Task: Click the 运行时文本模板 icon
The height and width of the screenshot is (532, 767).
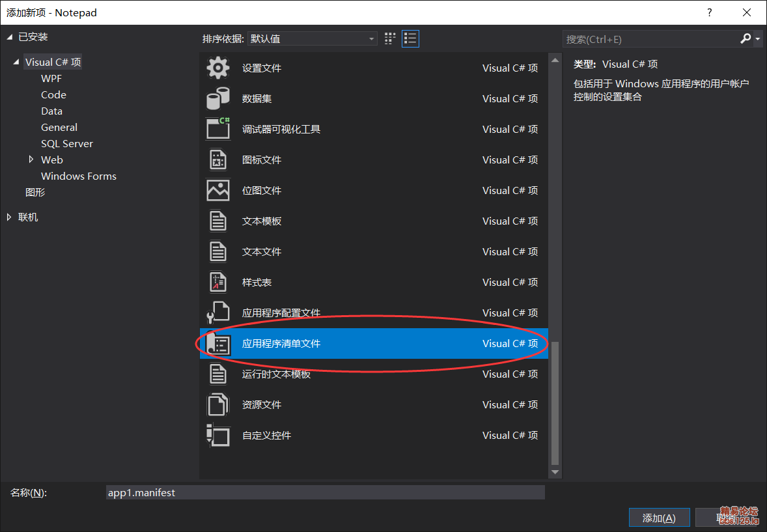Action: click(x=217, y=374)
